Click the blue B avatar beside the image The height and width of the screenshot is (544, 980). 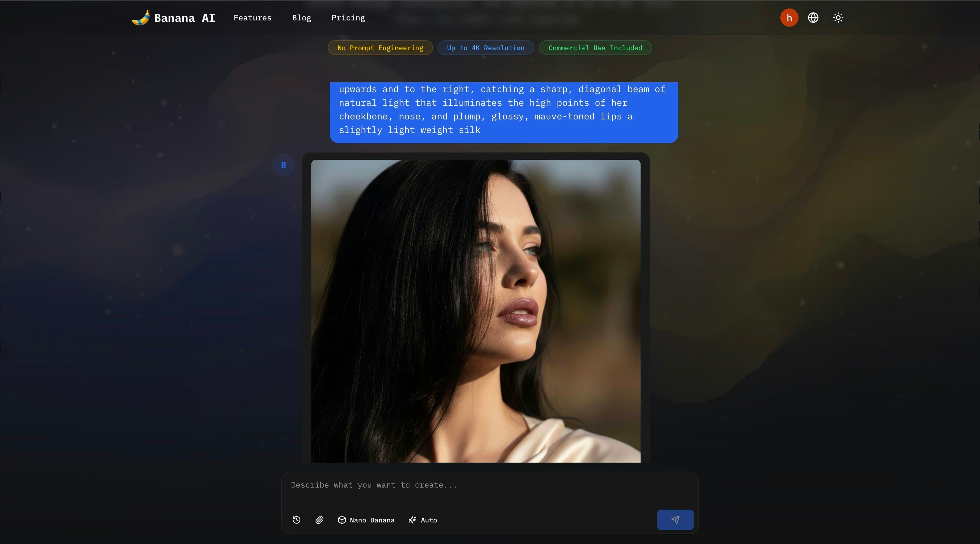(283, 165)
